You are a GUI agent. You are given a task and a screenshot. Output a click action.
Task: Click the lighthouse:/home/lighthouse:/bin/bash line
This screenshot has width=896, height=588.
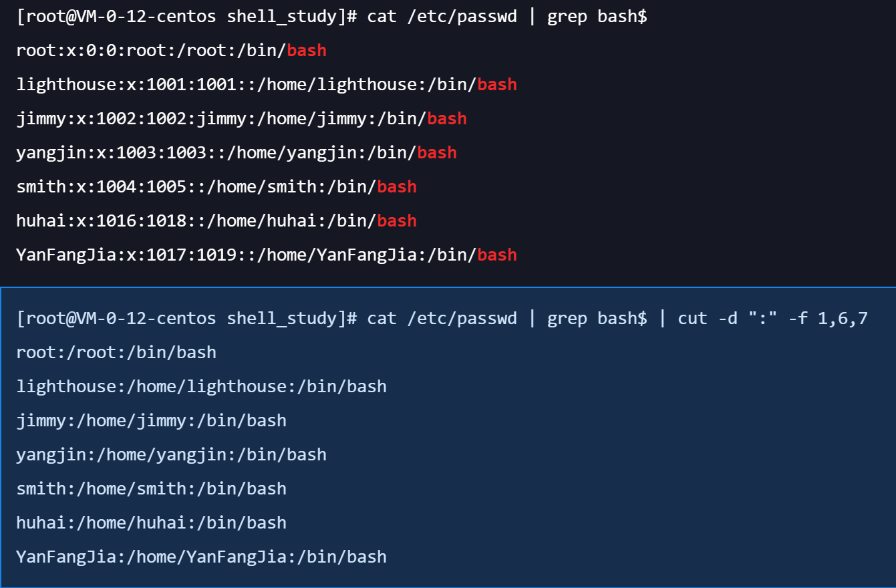click(x=201, y=386)
